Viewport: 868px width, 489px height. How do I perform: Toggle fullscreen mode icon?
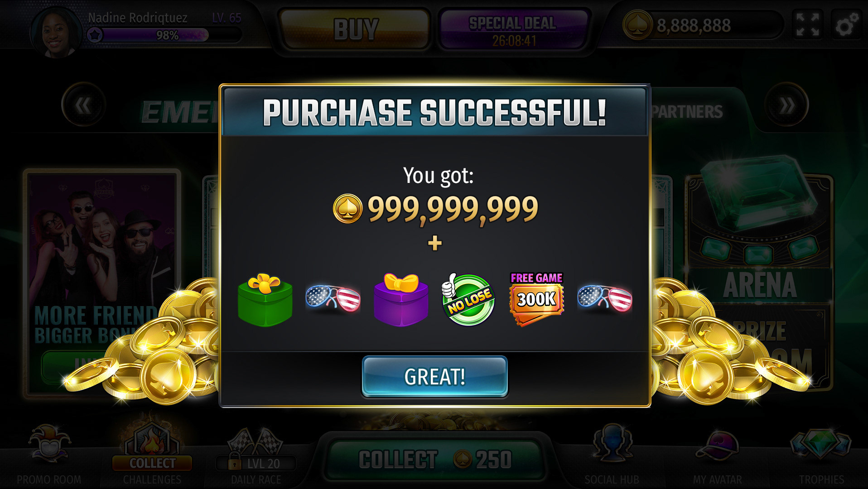point(808,25)
